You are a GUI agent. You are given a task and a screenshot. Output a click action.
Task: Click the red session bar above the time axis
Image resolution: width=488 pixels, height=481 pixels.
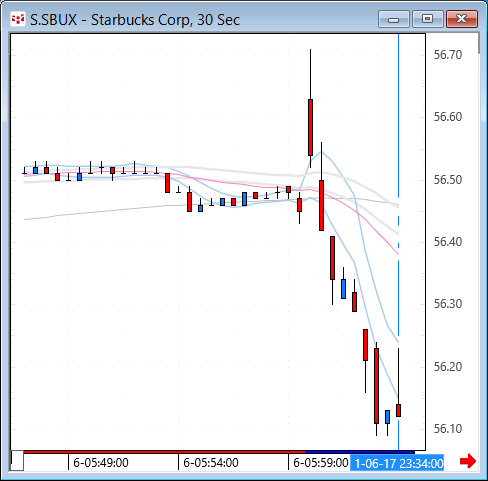click(164, 452)
